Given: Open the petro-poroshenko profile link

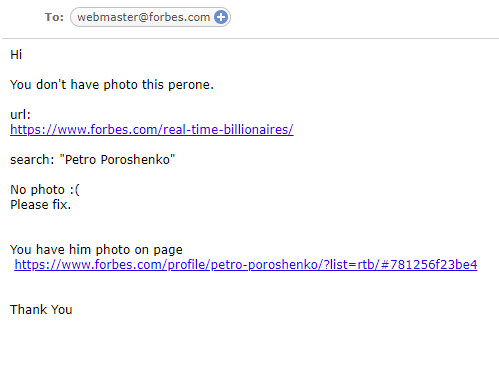Looking at the screenshot, I should 246,264.
